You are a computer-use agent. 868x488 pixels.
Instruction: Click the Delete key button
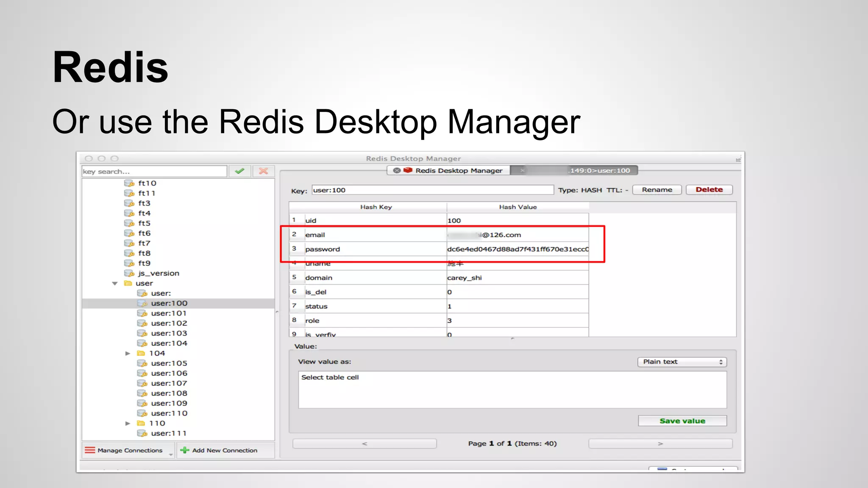[x=709, y=190]
